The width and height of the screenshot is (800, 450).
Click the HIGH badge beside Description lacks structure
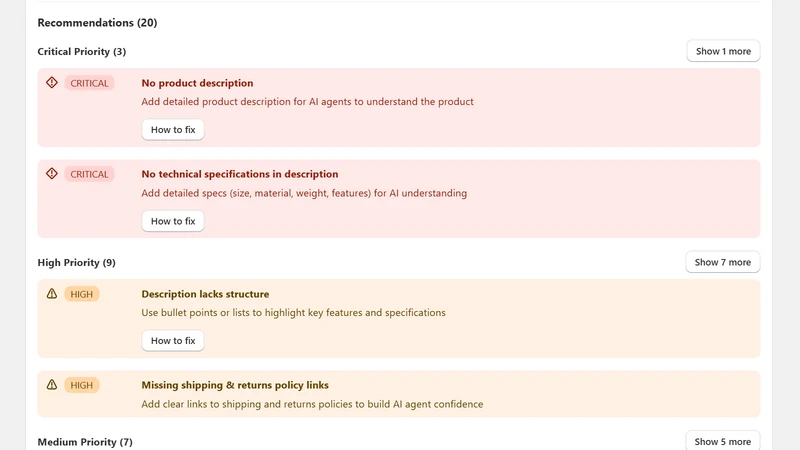click(x=82, y=294)
